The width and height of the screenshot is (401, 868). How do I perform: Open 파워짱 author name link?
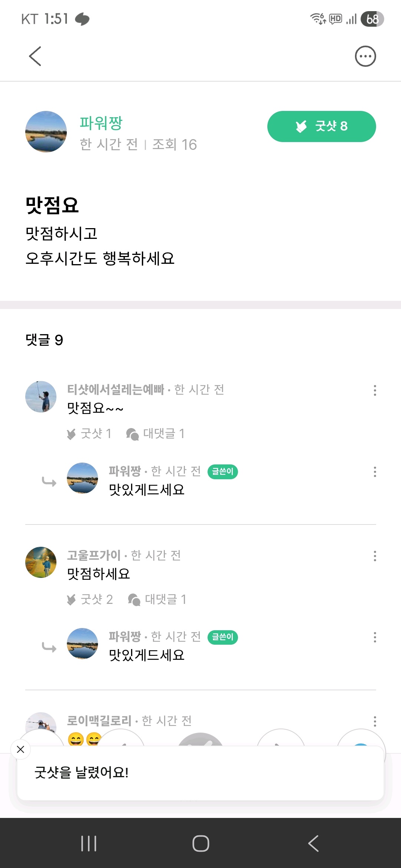pos(101,123)
